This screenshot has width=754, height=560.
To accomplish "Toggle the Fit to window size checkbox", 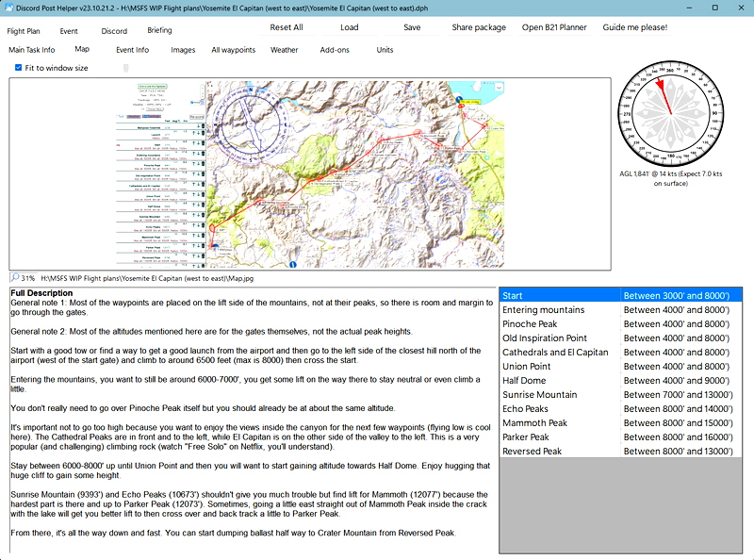I will (x=21, y=67).
